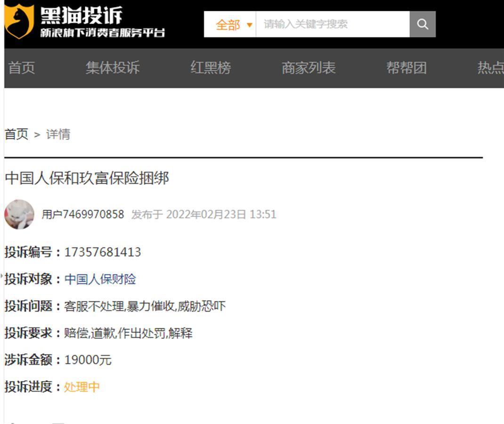504x424 pixels.
Task: Click the issue text 客服不处理,暴力催收,威胁恐吓
Action: (x=145, y=306)
